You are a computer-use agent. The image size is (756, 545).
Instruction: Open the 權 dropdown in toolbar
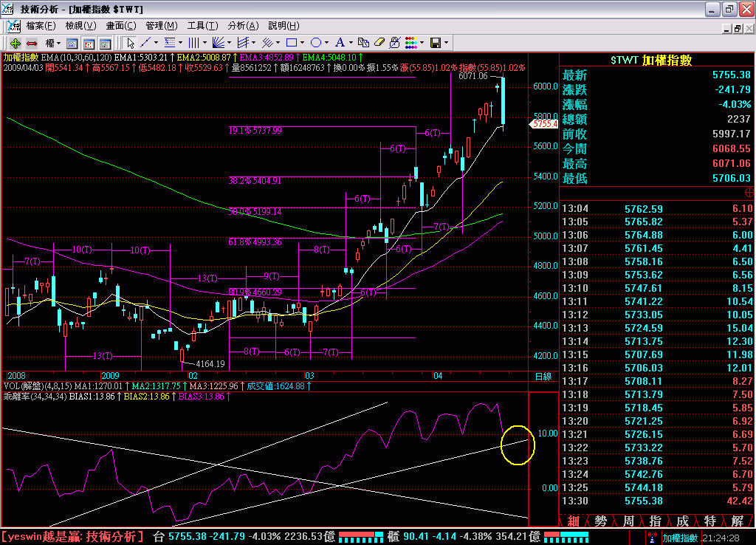click(52, 43)
